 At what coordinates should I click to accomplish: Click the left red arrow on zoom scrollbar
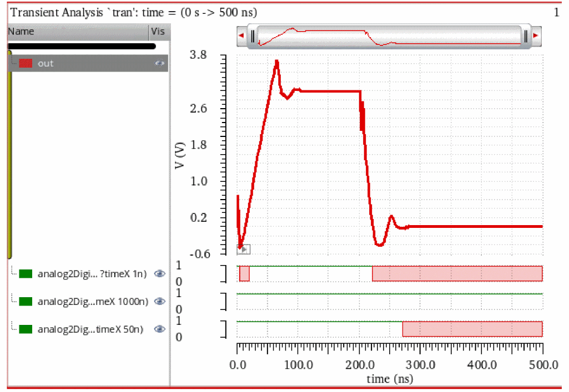click(241, 35)
